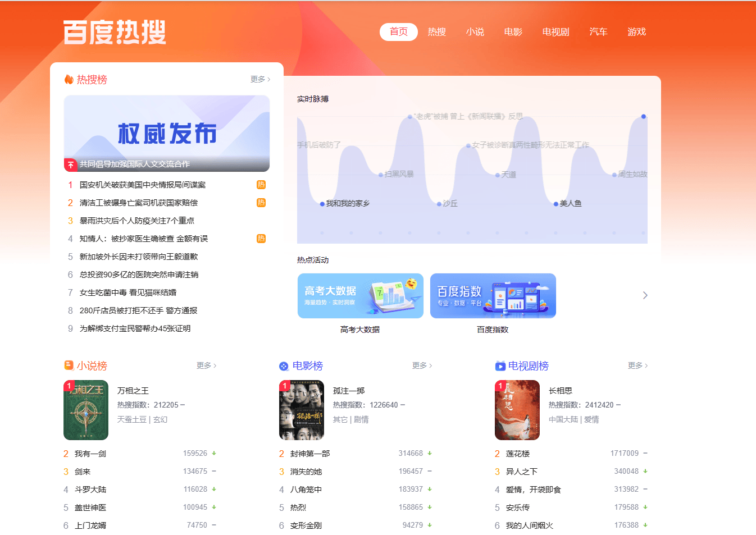756x535 pixels.
Task: Open 新加坡外长因未打领带向王毅道歉
Action: tap(139, 257)
